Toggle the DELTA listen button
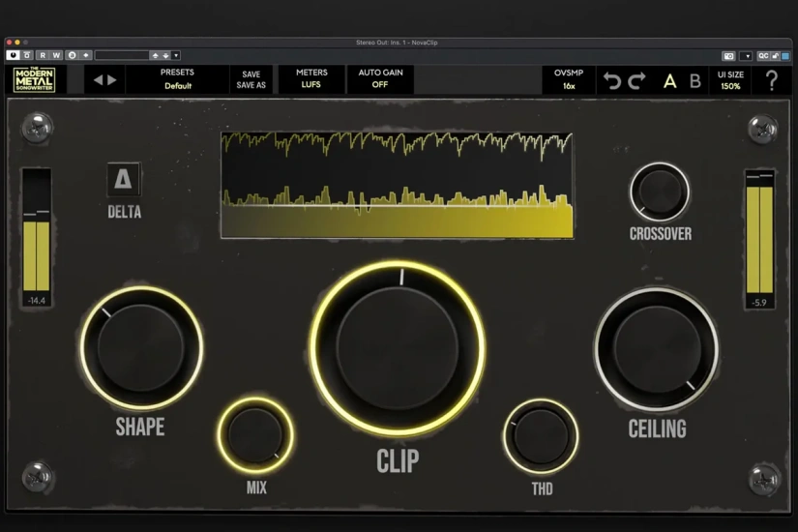 123,180
